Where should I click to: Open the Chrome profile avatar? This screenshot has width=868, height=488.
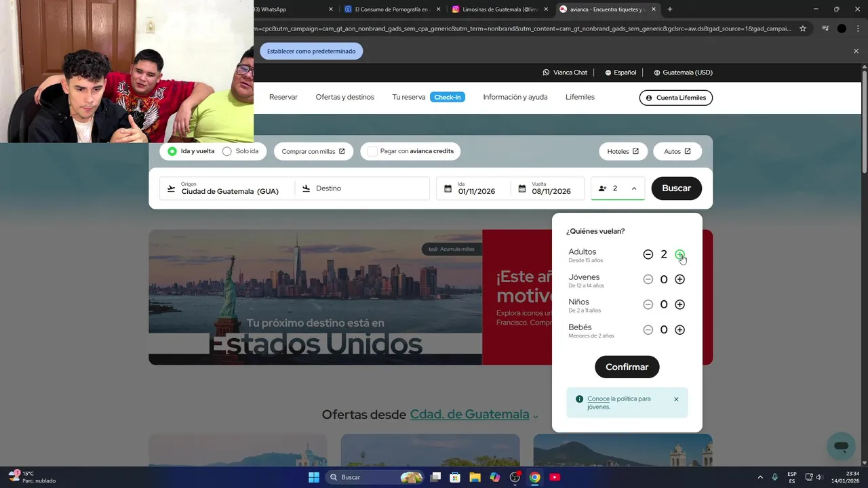tap(842, 28)
